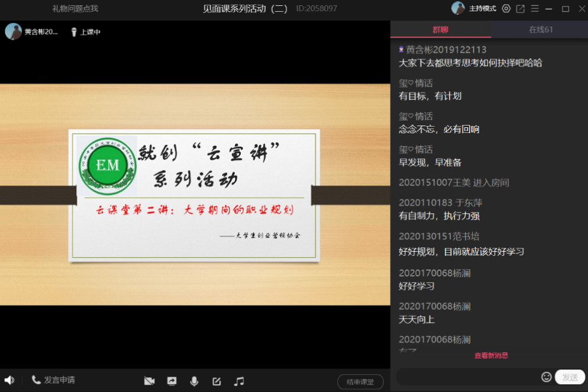Viewport: 588px width, 392px height.
Task: Click the chat message input field
Action: (x=467, y=377)
